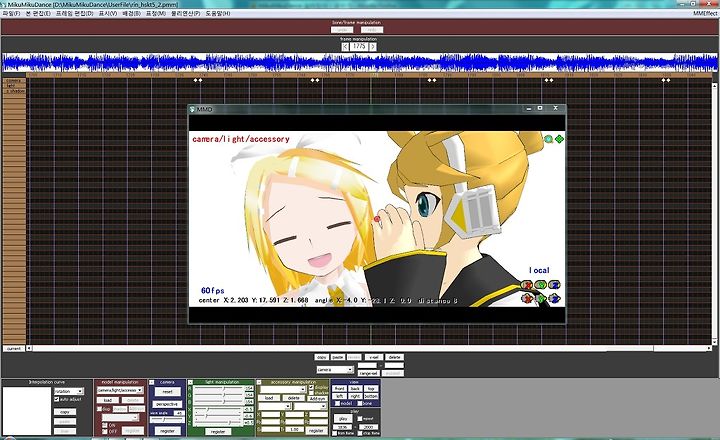Click the upper Z rotation axis icon

click(x=555, y=285)
